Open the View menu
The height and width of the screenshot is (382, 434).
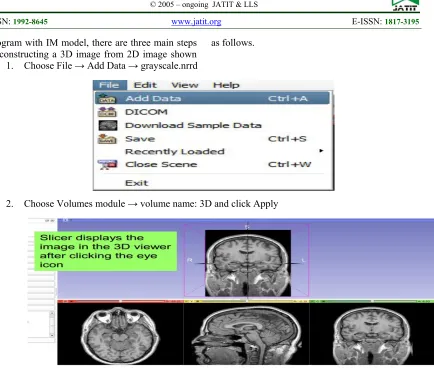coord(185,85)
